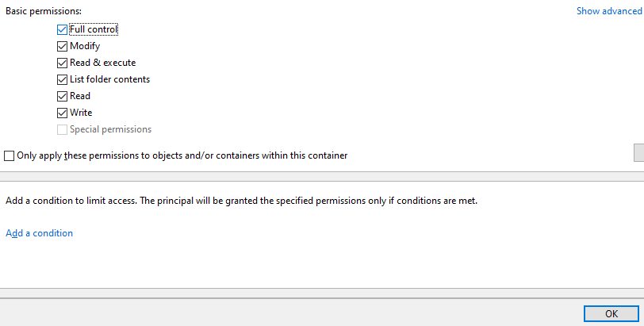Click the 'Full control' label text

pyautogui.click(x=94, y=29)
